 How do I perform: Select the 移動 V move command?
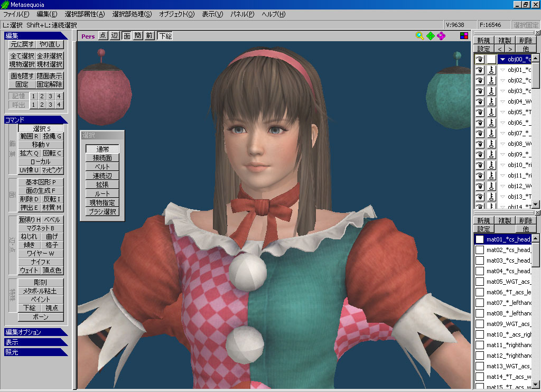click(41, 145)
